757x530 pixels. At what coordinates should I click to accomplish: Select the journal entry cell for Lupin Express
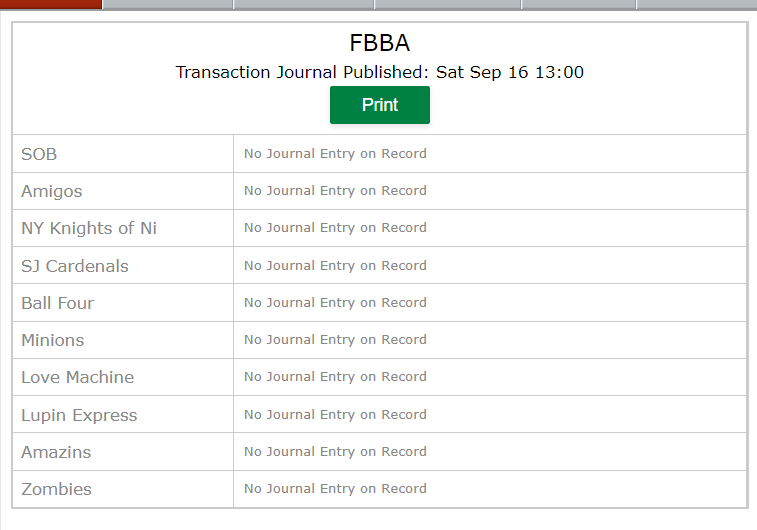pos(490,415)
